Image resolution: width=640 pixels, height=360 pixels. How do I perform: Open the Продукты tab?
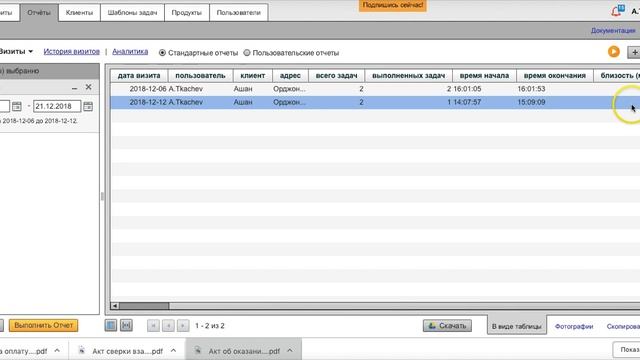[187, 12]
